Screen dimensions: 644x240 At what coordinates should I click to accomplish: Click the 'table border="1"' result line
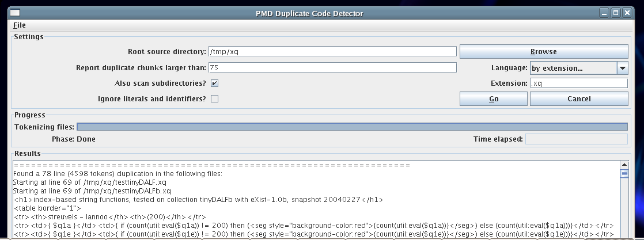(47, 208)
